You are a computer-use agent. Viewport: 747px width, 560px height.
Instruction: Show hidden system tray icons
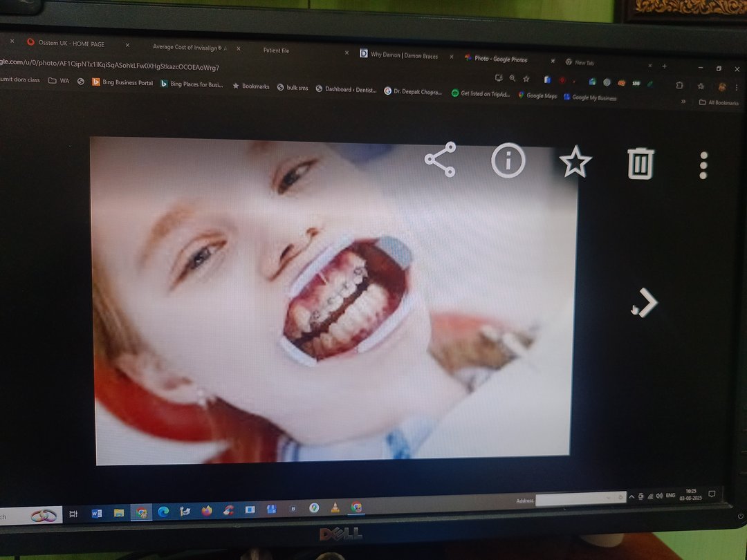[x=631, y=496]
